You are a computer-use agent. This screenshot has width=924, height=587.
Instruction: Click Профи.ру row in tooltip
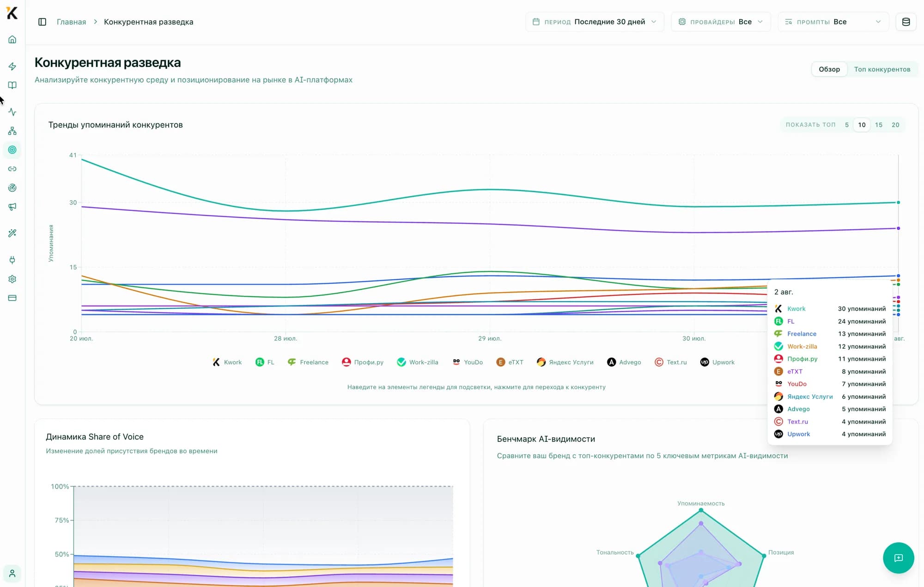click(x=830, y=359)
